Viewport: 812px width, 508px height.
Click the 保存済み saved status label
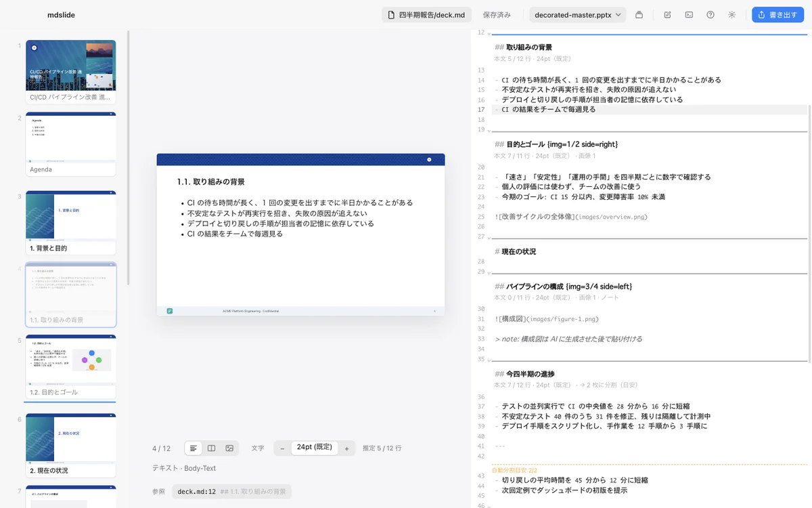tap(497, 15)
